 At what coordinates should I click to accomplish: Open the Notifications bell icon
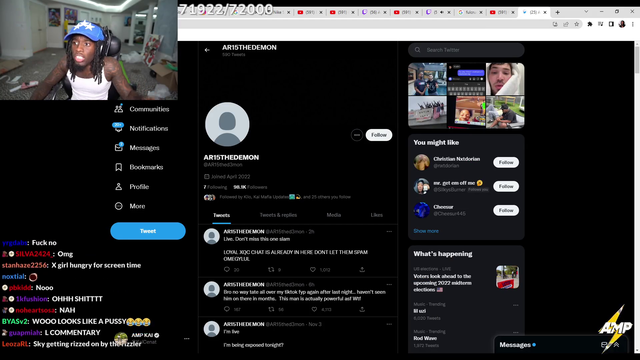pyautogui.click(x=118, y=128)
